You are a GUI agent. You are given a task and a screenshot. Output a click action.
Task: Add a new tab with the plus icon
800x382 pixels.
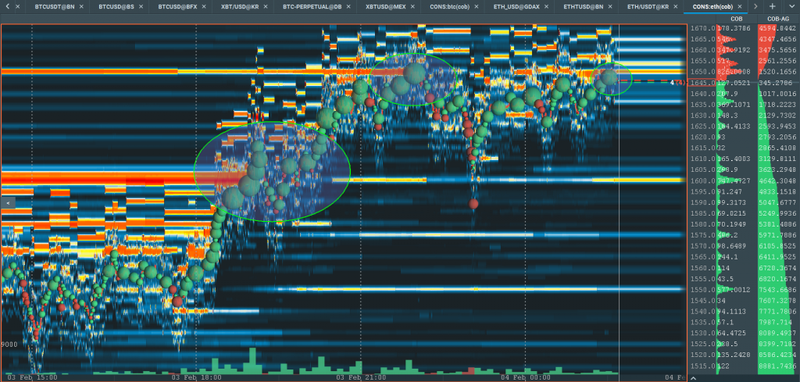click(772, 6)
